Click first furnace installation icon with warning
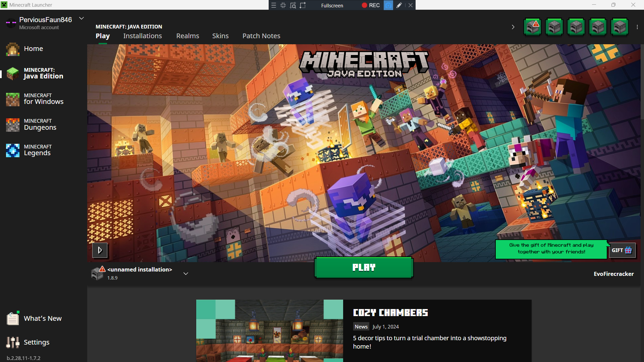The width and height of the screenshot is (644, 362). click(532, 27)
